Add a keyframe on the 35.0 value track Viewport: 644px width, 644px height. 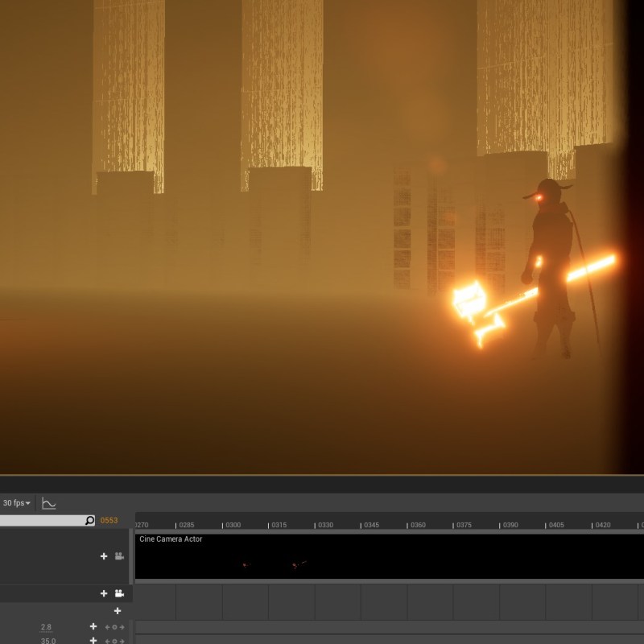[114, 641]
